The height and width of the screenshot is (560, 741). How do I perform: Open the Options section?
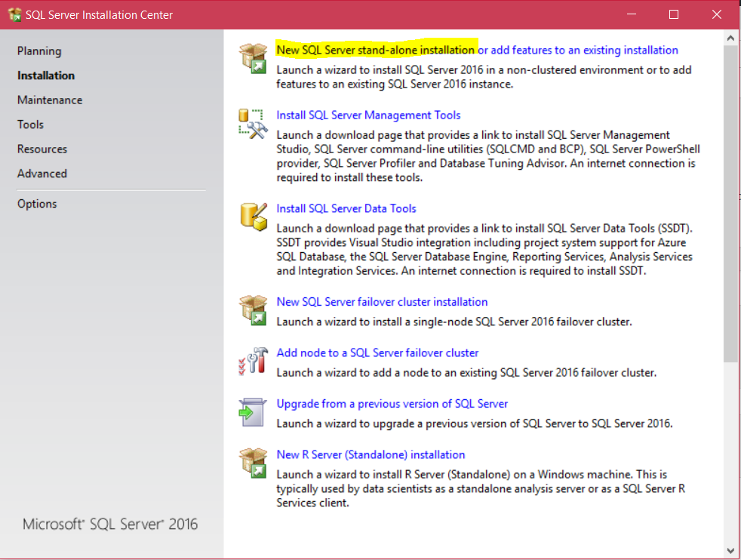pyautogui.click(x=36, y=203)
